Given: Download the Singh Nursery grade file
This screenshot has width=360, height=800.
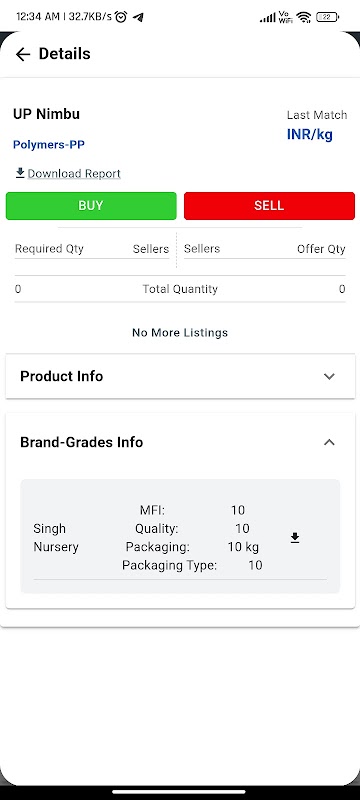Looking at the screenshot, I should coord(295,538).
